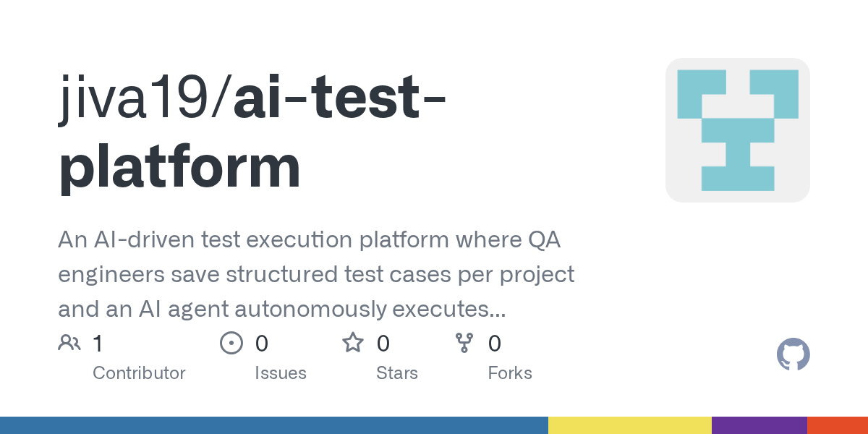The image size is (868, 434).
Task: Click the word platform in the title
Action: tap(179, 168)
